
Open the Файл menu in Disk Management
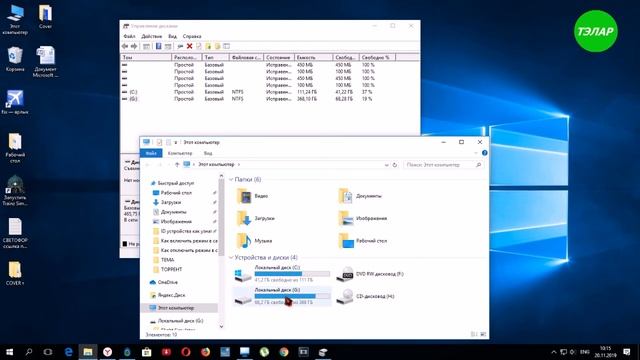[129, 36]
